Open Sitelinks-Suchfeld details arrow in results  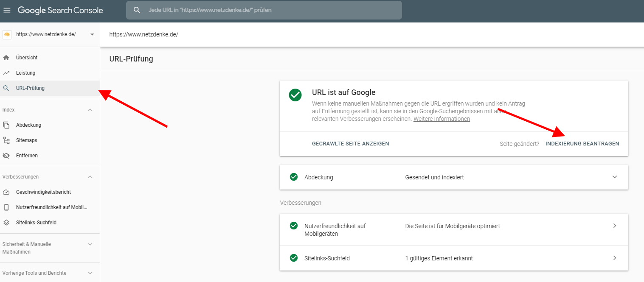pos(615,258)
